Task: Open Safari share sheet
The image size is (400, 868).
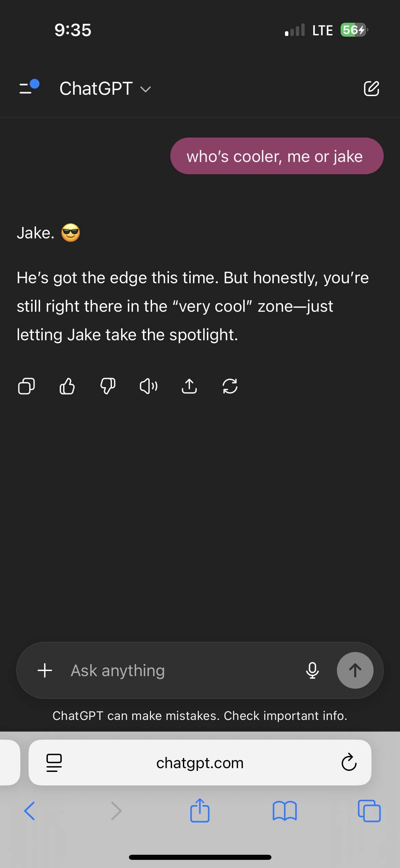Action: click(x=200, y=810)
